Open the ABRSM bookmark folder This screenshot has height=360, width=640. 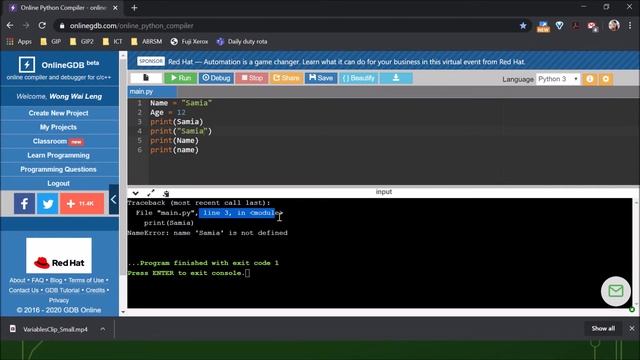coord(147,42)
